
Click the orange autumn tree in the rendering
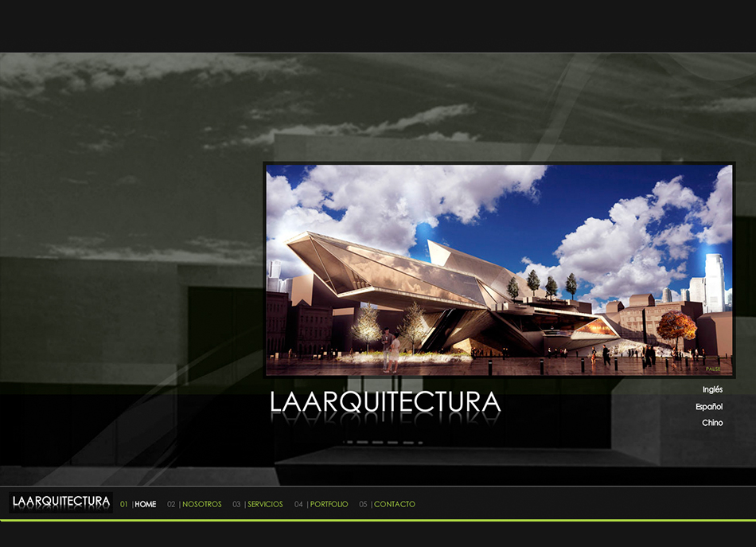click(676, 325)
